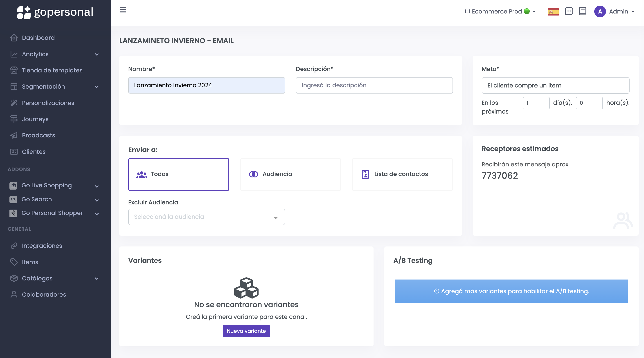Open Broadcasts via megaphone icon
This screenshot has width=644, height=358.
click(14, 135)
